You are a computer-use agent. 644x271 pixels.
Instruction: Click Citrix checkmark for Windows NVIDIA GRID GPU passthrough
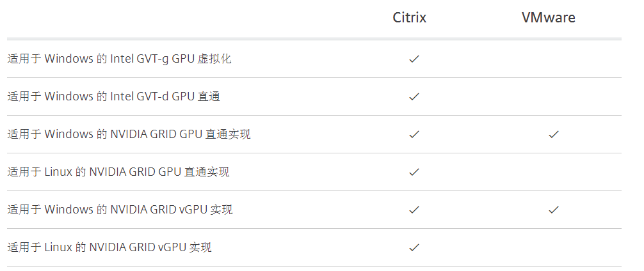[x=414, y=134]
